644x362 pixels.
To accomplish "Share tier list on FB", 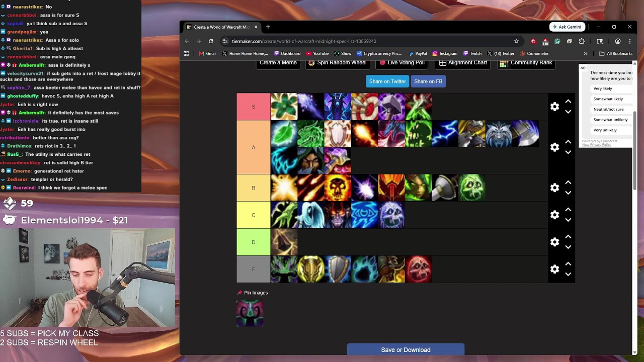I will point(428,81).
